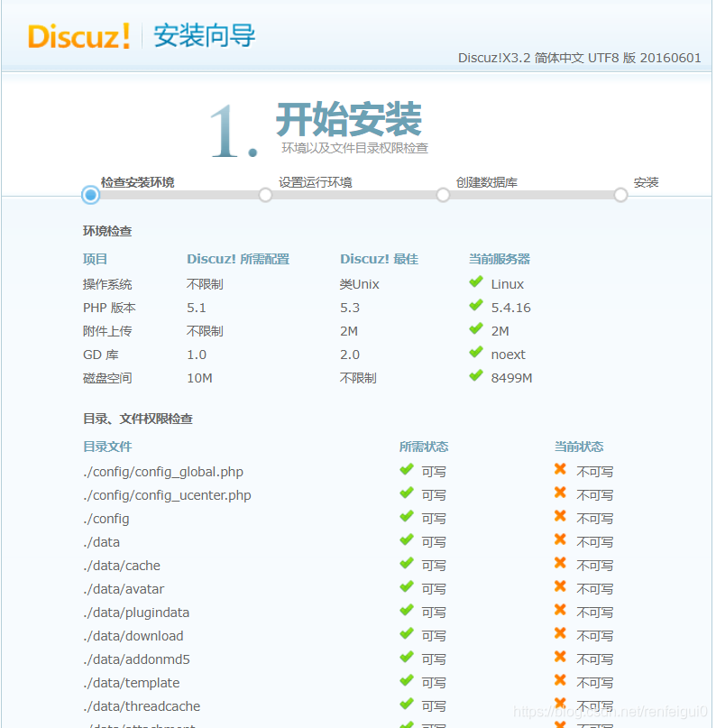This screenshot has height=728, width=716.
Task: Click the GD 库 row label
Action: pos(101,355)
